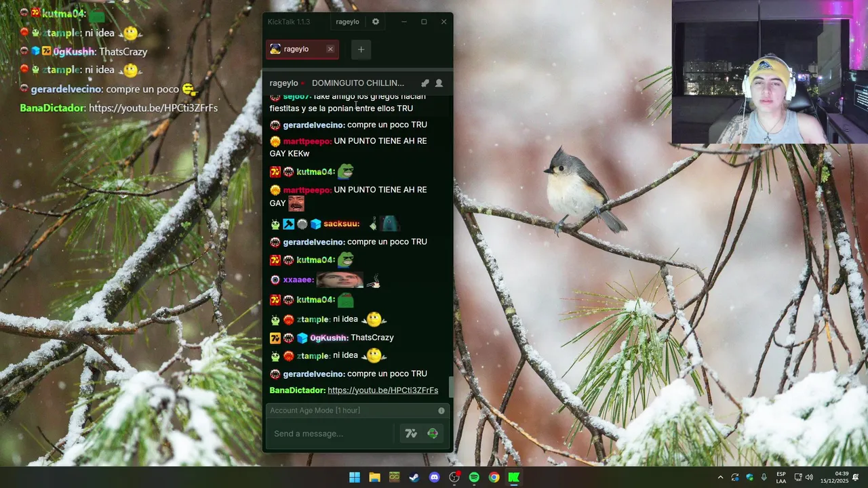The height and width of the screenshot is (488, 868).
Task: Open the infinity-symbol app on taskbar
Action: [394, 477]
